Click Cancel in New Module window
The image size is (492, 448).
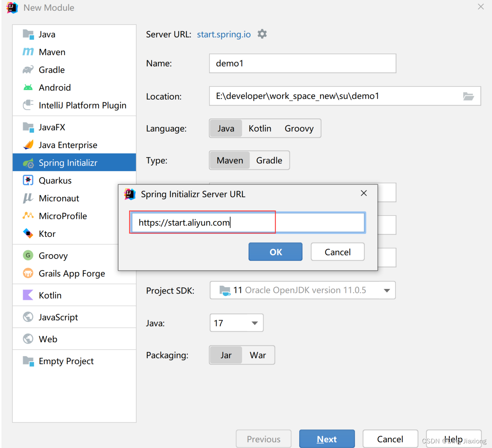[x=390, y=439]
